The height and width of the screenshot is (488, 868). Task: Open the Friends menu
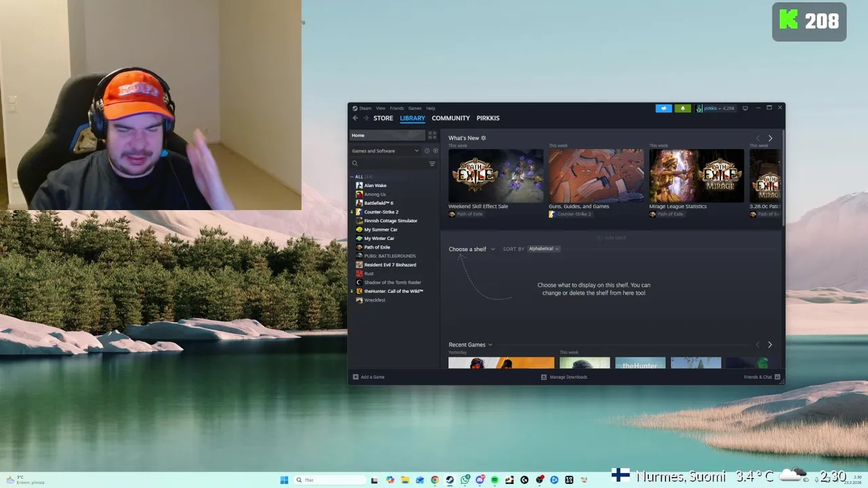pos(397,108)
